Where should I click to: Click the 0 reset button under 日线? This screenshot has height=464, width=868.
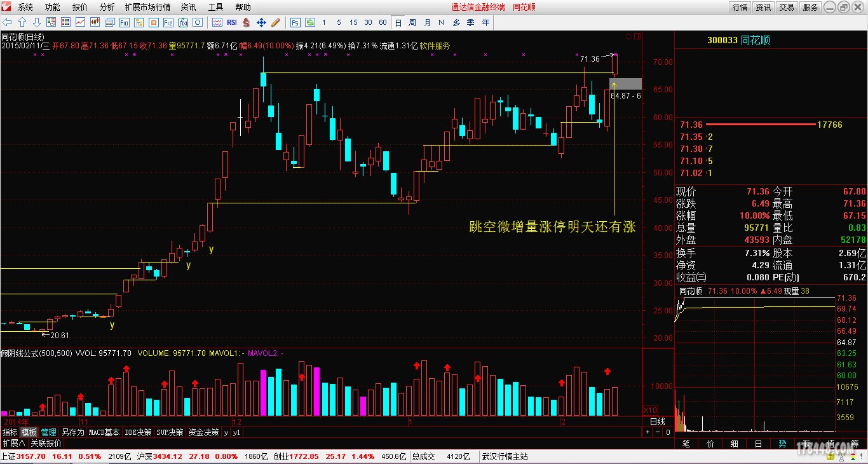coord(668,432)
